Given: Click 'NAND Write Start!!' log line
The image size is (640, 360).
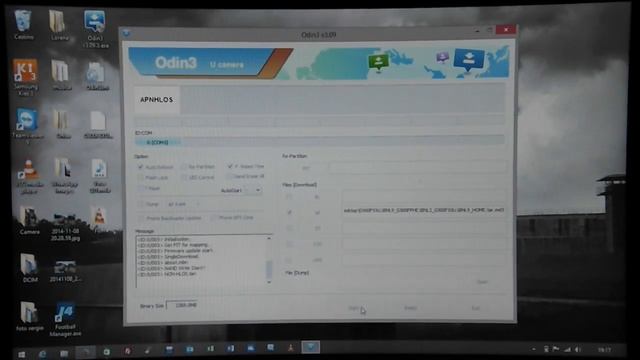Looking at the screenshot, I should tap(172, 268).
